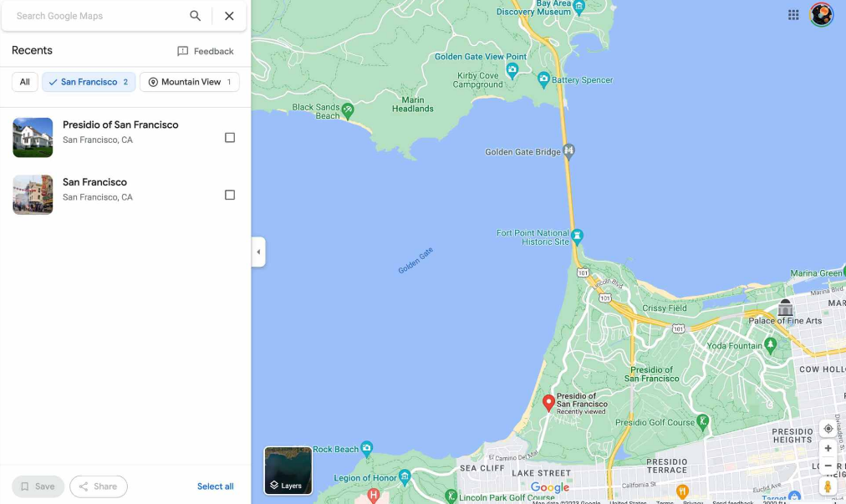Zoom in with the plus button

point(828,449)
